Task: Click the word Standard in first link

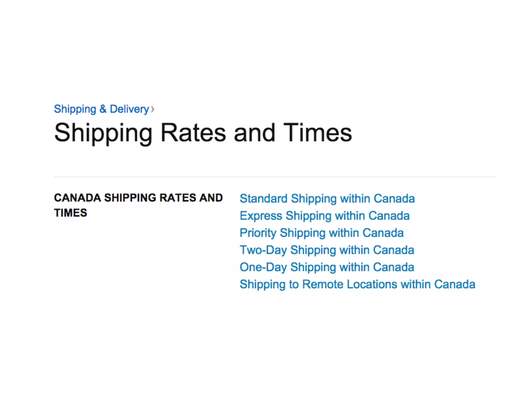Action: click(263, 198)
